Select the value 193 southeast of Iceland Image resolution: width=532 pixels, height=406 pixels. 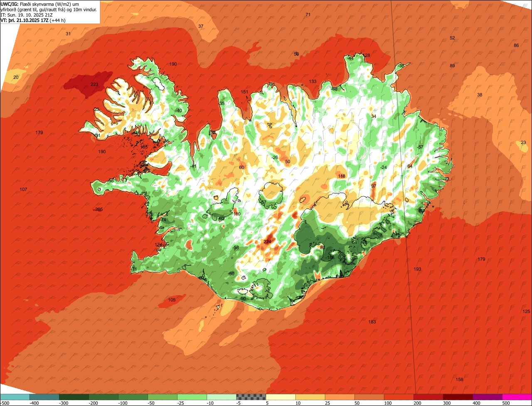(417, 269)
